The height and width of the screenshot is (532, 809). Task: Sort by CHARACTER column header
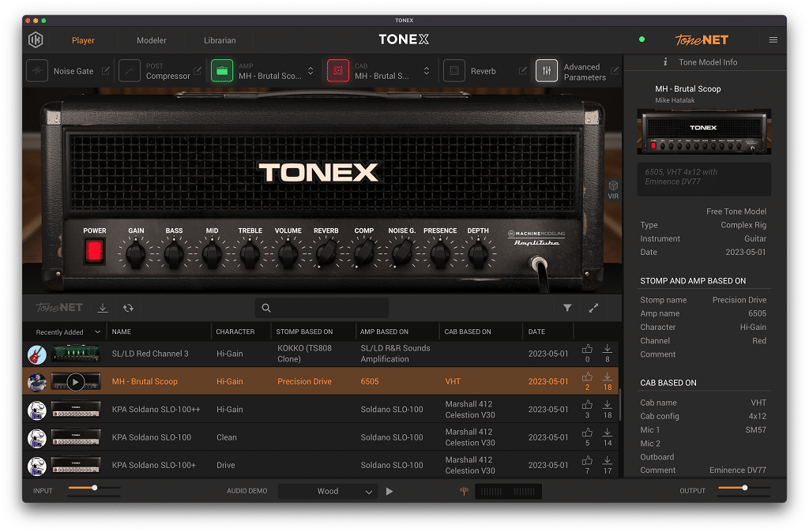235,332
